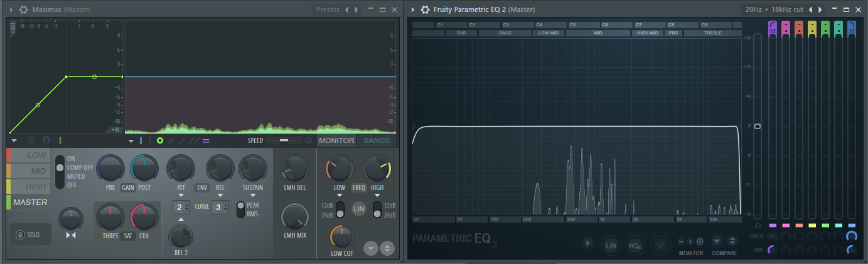Image resolution: width=868 pixels, height=264 pixels.
Task: Select previous Maximus preset
Action: pos(347,9)
